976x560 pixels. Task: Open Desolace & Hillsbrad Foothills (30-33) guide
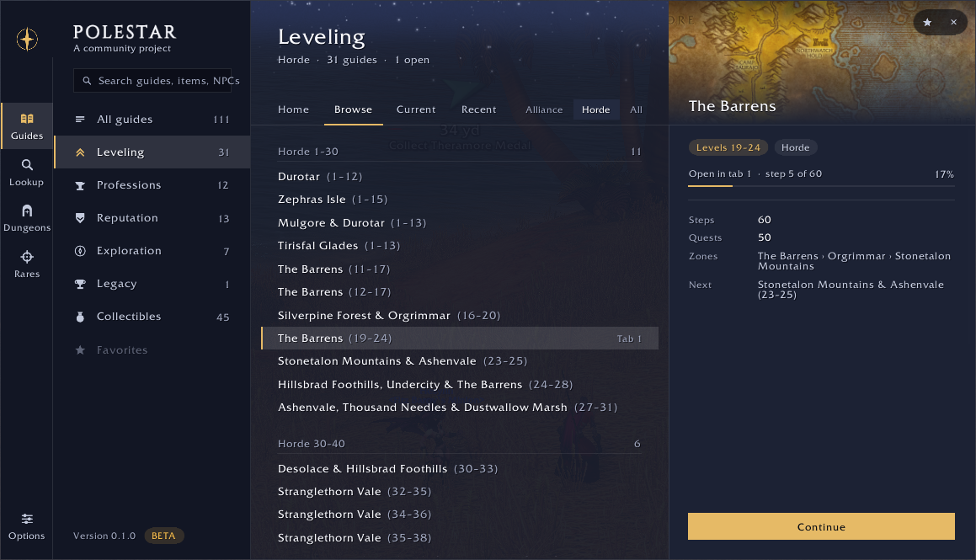pyautogui.click(x=459, y=469)
